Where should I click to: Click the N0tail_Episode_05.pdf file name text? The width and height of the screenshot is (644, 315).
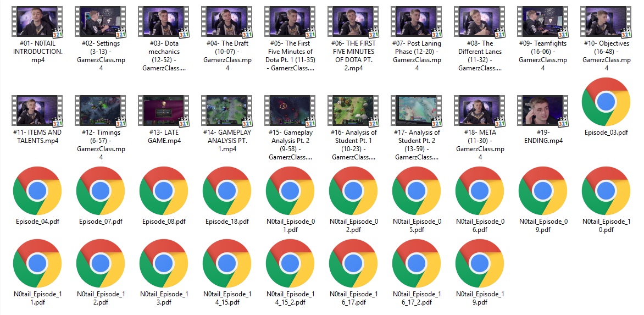click(x=417, y=225)
